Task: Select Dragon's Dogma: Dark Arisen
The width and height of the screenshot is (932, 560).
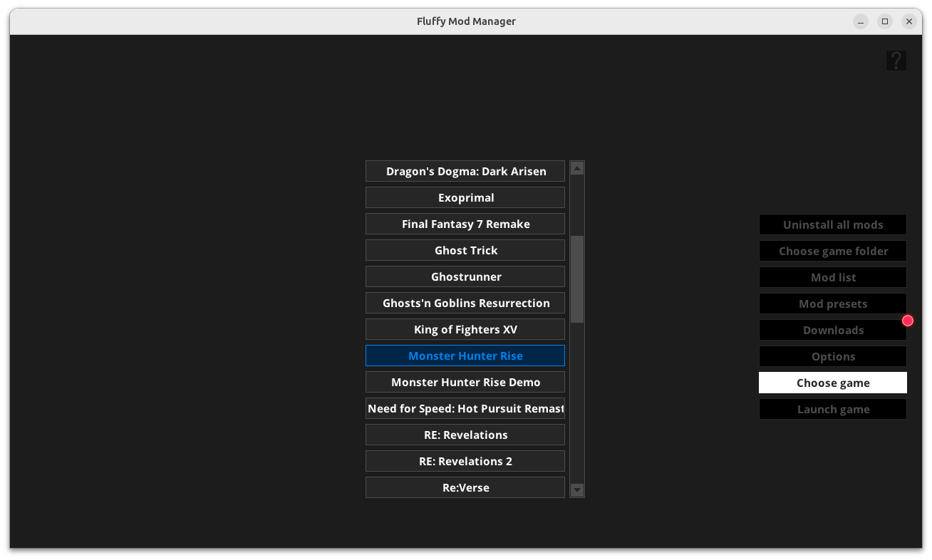Action: (x=465, y=171)
